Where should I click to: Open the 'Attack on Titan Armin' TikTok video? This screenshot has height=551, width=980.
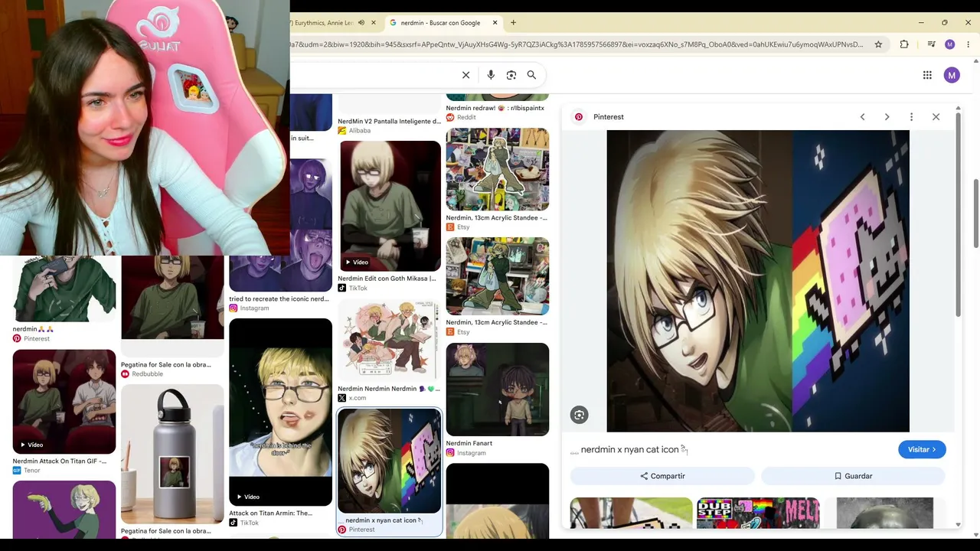click(280, 412)
